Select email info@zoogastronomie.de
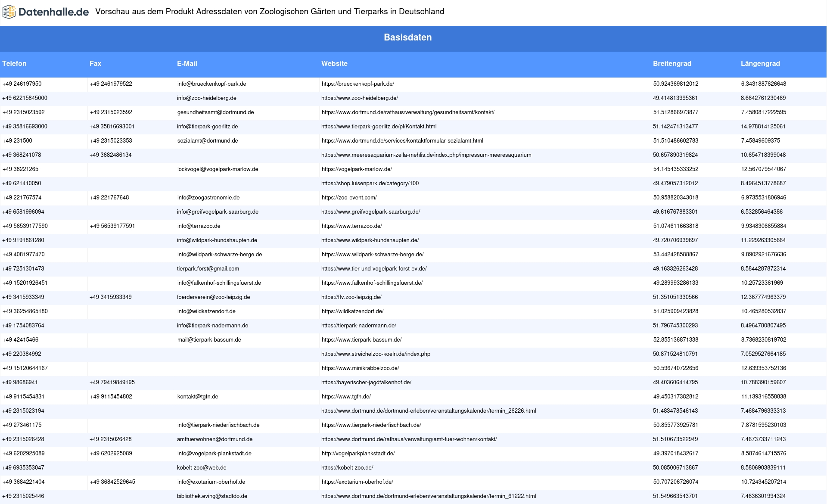The height and width of the screenshot is (504, 827). (208, 198)
